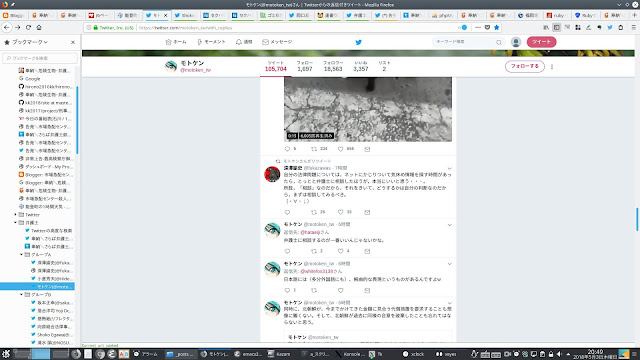The image size is (640, 360).
Task: Click the bookmarks search field in the sidebar
Action: [40, 58]
